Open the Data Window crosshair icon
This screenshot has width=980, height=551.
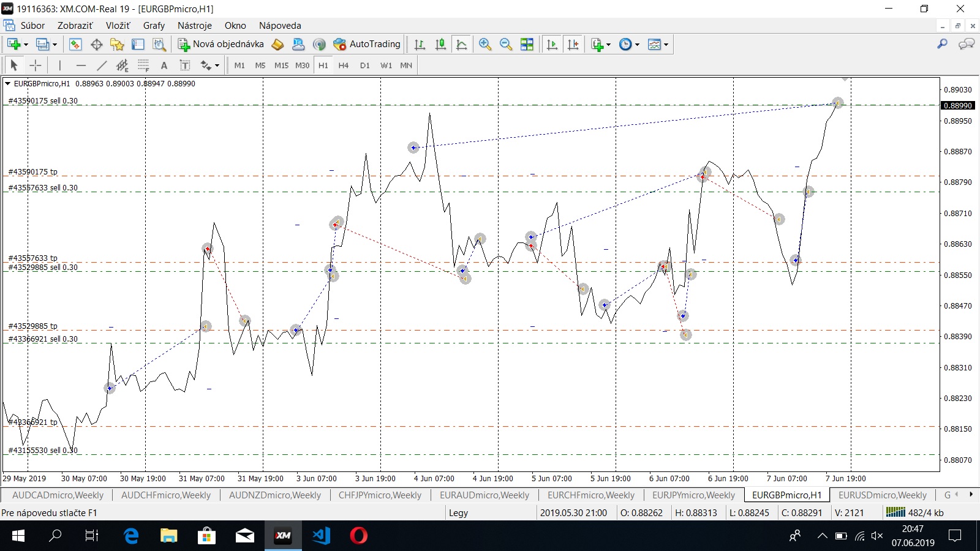coord(96,44)
